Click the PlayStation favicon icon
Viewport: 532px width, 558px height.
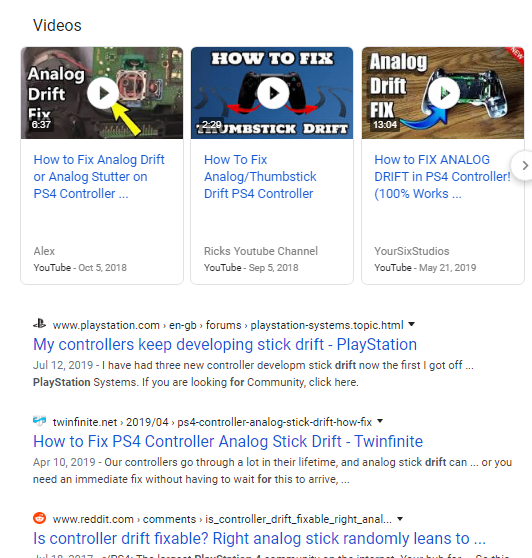(x=39, y=324)
